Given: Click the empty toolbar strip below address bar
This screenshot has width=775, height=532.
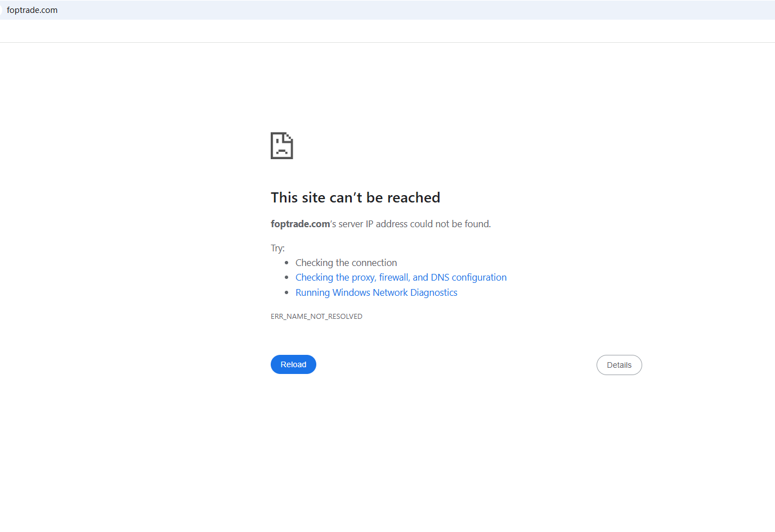Looking at the screenshot, I should point(387,31).
